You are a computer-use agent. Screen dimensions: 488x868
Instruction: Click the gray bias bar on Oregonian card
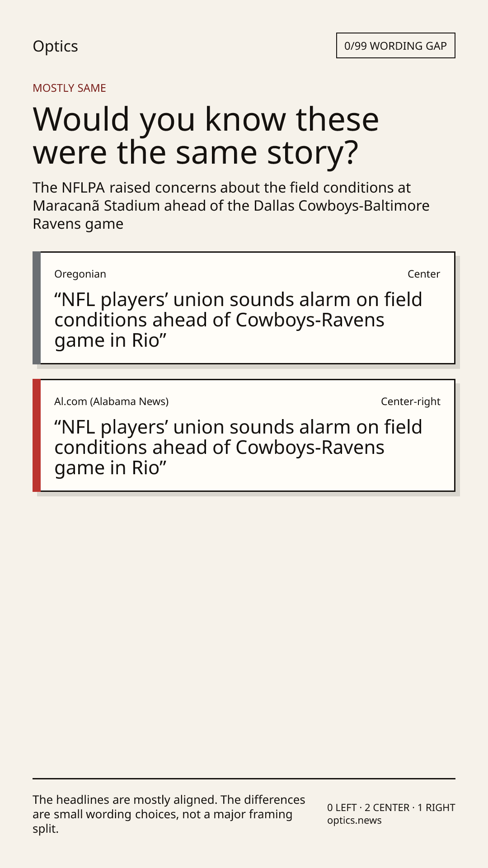click(37, 308)
